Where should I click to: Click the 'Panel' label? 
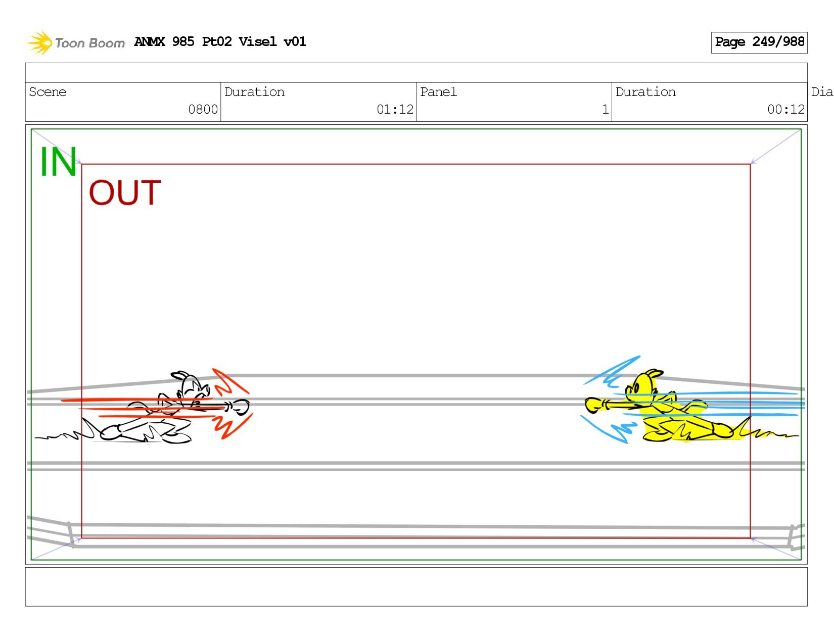(x=438, y=92)
